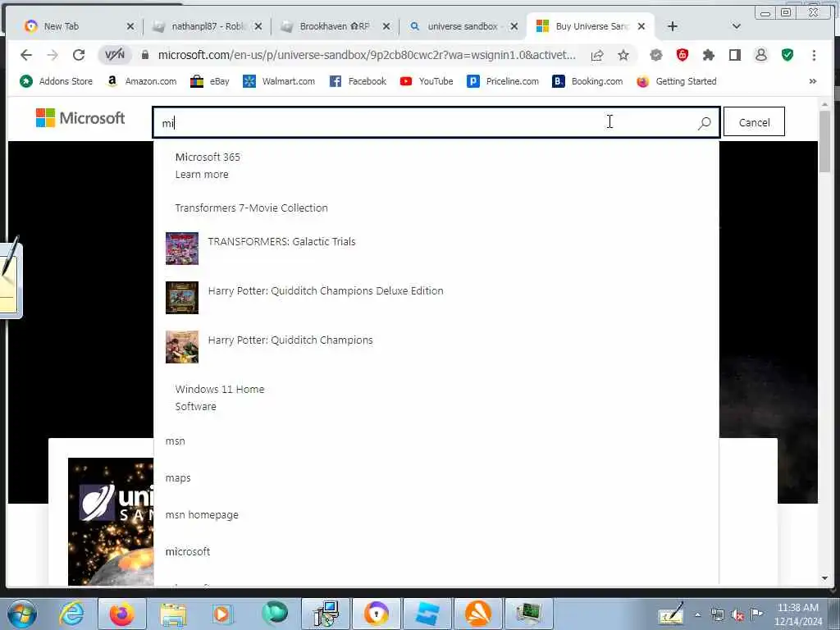
Task: Click the padlock site info icon
Action: pyautogui.click(x=144, y=55)
